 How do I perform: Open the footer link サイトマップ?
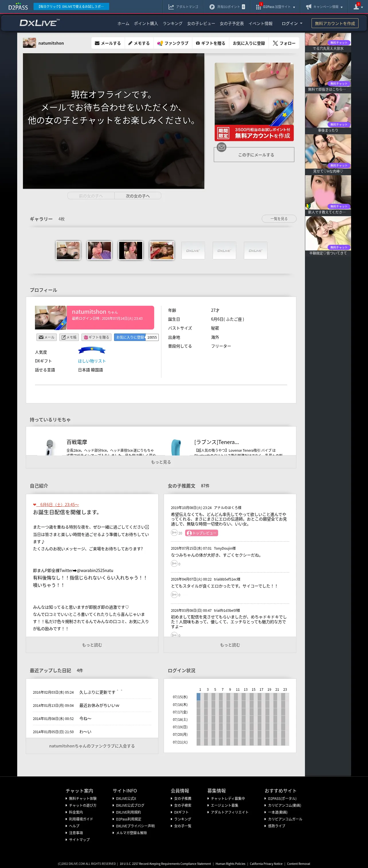79,839
